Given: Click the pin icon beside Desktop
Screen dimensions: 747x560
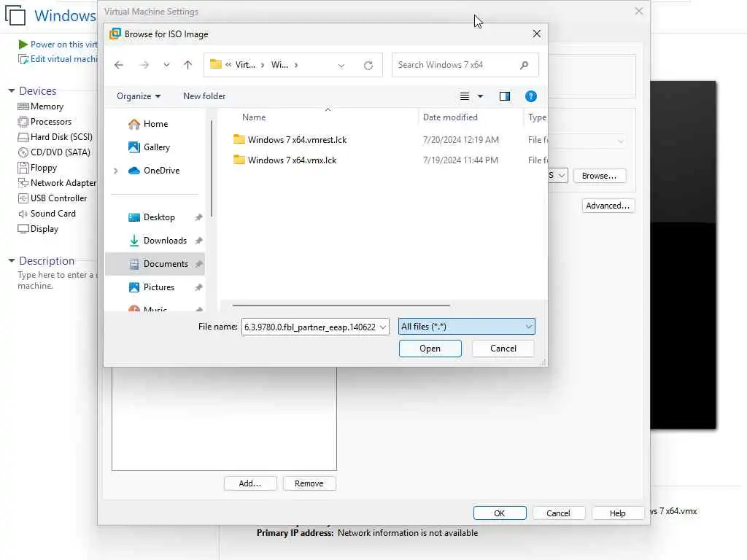Looking at the screenshot, I should coord(198,217).
